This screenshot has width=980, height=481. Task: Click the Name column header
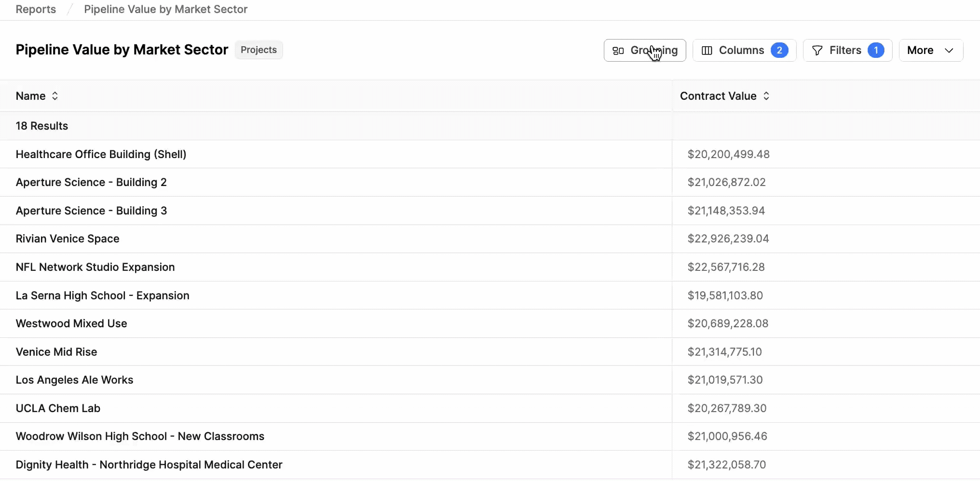(x=31, y=96)
